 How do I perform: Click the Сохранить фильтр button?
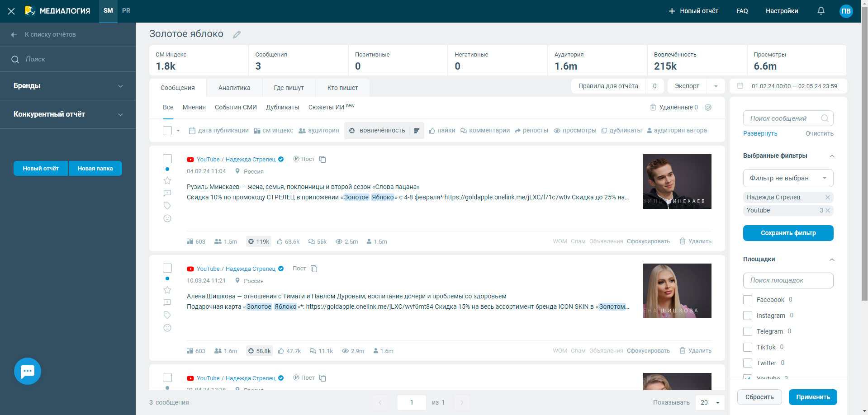pyautogui.click(x=788, y=233)
